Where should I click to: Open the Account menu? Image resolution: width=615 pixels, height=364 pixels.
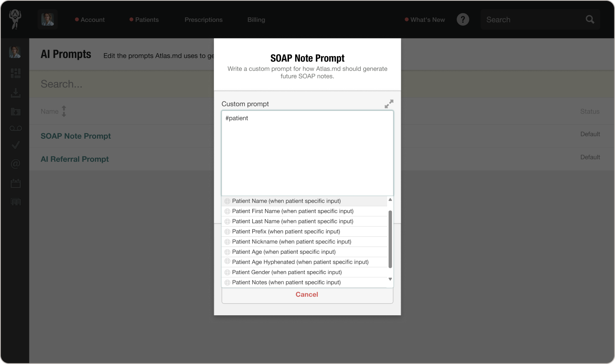click(x=90, y=20)
